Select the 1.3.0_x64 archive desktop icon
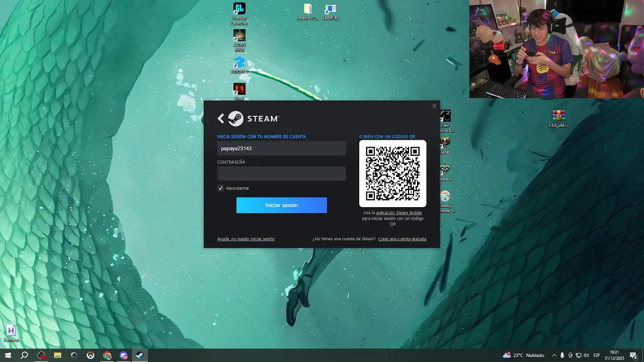The image size is (644, 362). pyautogui.click(x=558, y=119)
